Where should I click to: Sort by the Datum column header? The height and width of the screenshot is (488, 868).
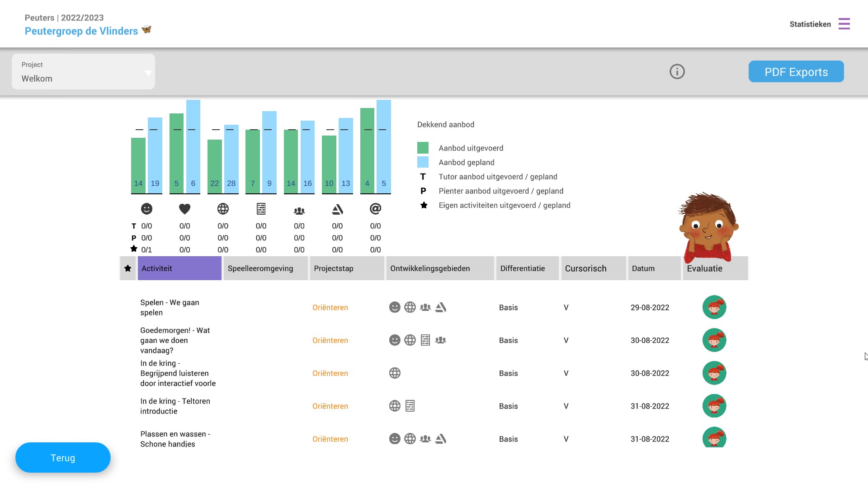click(654, 268)
